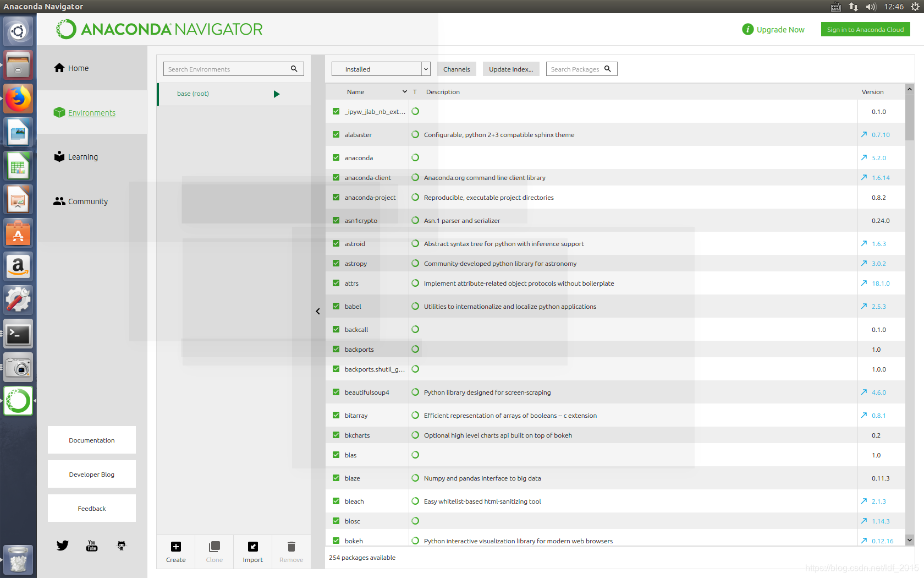Image resolution: width=924 pixels, height=578 pixels.
Task: Open the YouTube link icon
Action: tap(92, 546)
